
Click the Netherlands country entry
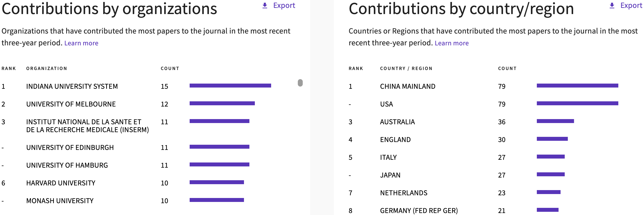(403, 193)
